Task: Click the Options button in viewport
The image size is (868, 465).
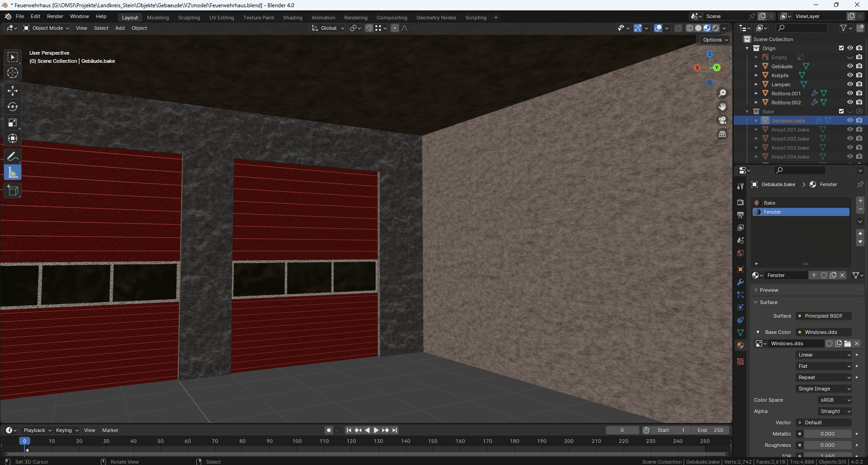Action: pos(715,40)
